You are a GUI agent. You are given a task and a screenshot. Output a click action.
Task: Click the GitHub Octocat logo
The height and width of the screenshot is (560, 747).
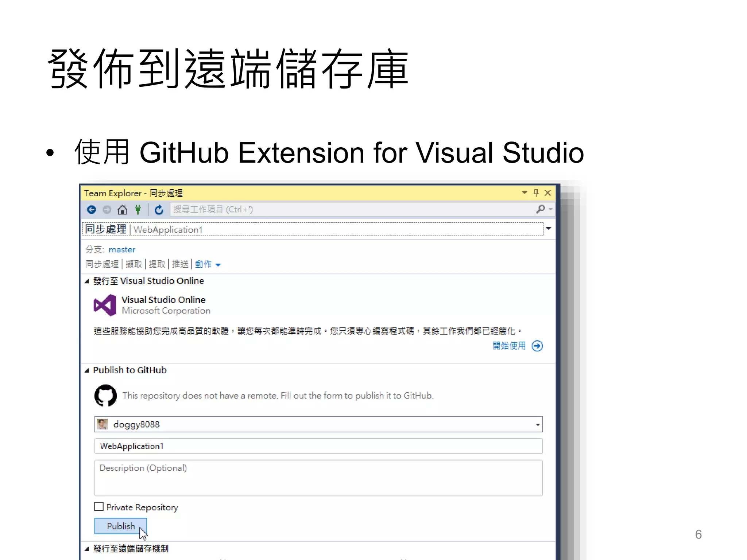point(105,396)
